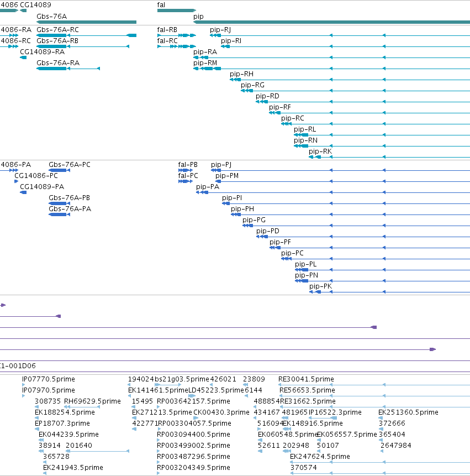470x476 pixels.
Task: Click the EK247624.5prime EST label
Action: pos(320,457)
